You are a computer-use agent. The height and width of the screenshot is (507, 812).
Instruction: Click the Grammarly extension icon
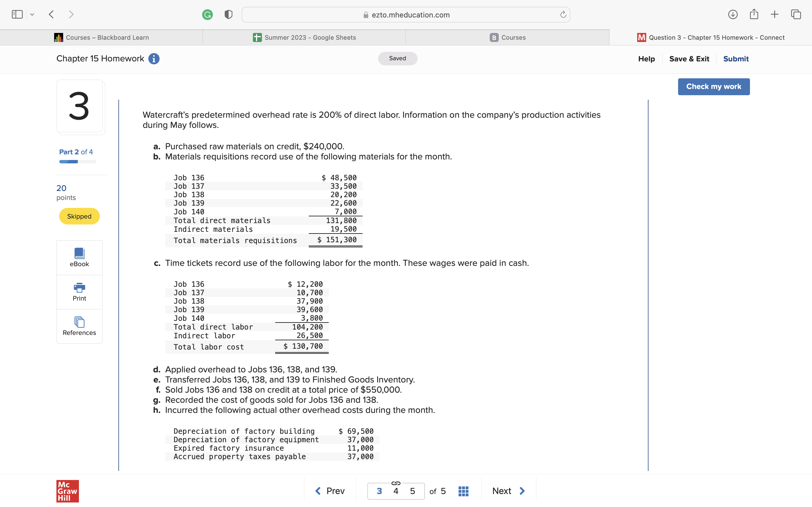point(207,14)
